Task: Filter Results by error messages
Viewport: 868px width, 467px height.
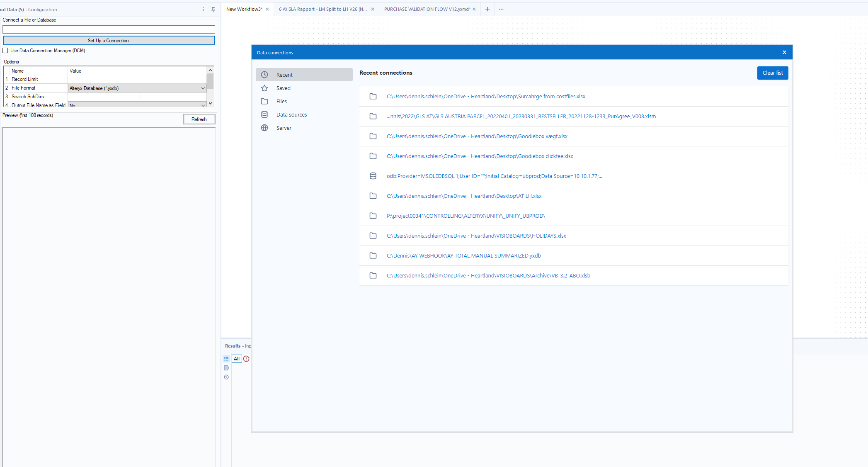Action: [x=246, y=359]
